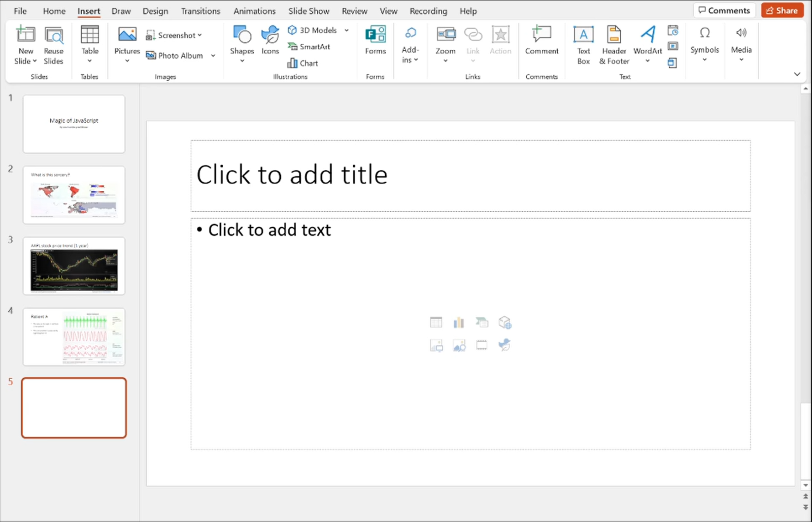
Task: Insert a Chart from Illustrations group
Action: (x=303, y=63)
